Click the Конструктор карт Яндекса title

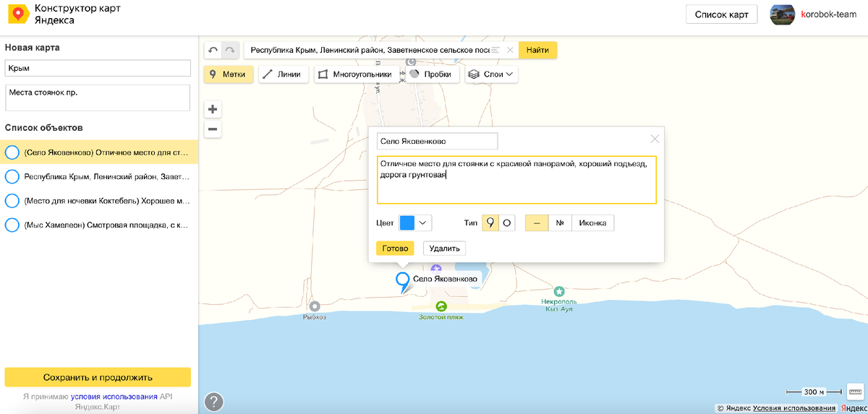click(77, 14)
